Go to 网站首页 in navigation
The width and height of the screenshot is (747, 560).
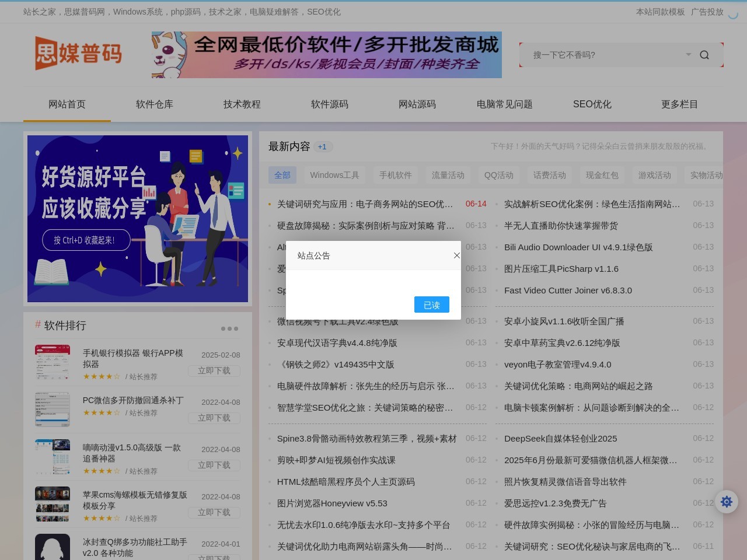tap(67, 104)
